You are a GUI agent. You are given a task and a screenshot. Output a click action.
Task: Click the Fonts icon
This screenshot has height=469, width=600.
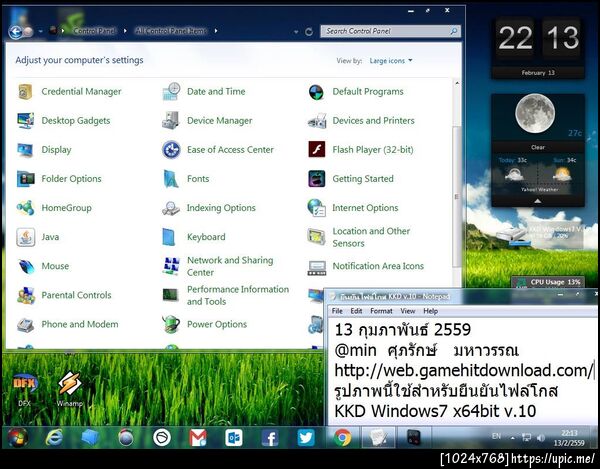click(171, 179)
